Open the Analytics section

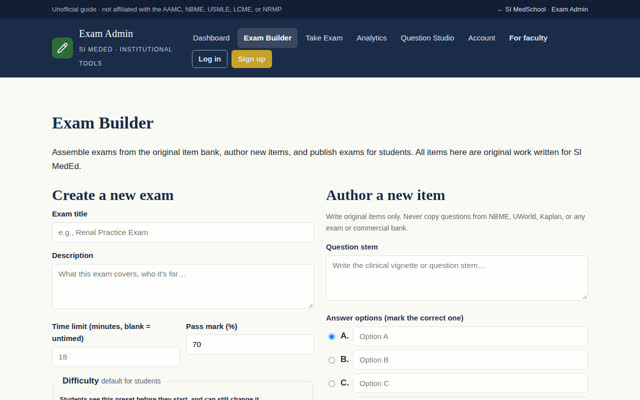click(371, 38)
